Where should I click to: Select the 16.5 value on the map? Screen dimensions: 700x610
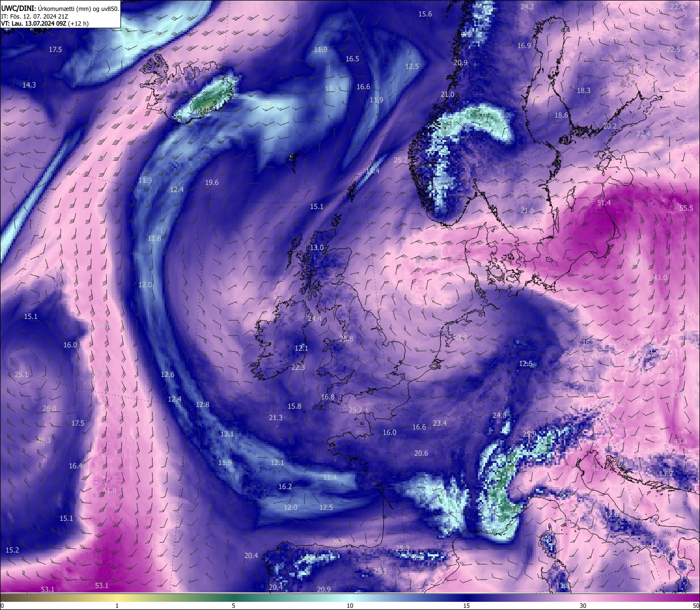[352, 59]
